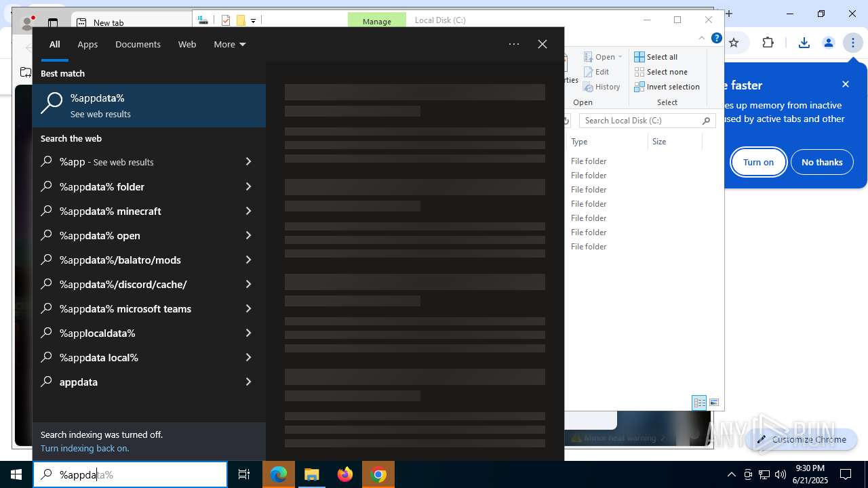Expand arrow for '%appdata% open' suggestion

tap(248, 235)
